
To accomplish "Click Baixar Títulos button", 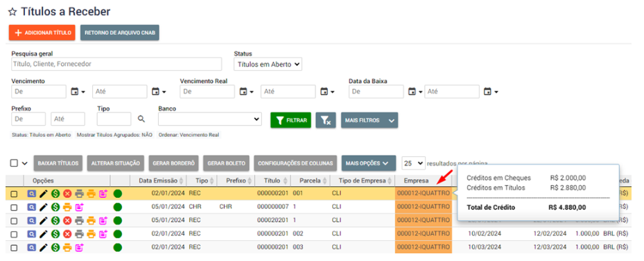I will tap(58, 163).
